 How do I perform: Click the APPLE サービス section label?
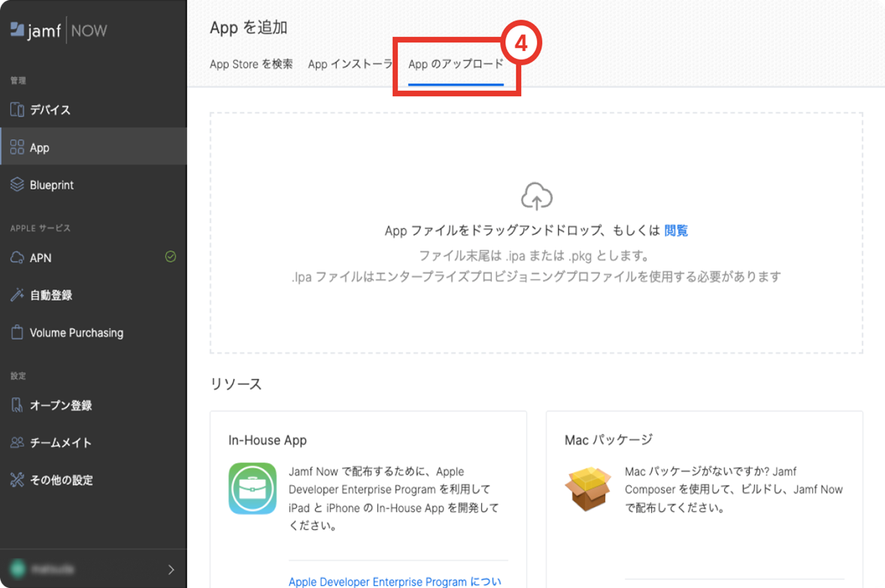[x=40, y=228]
